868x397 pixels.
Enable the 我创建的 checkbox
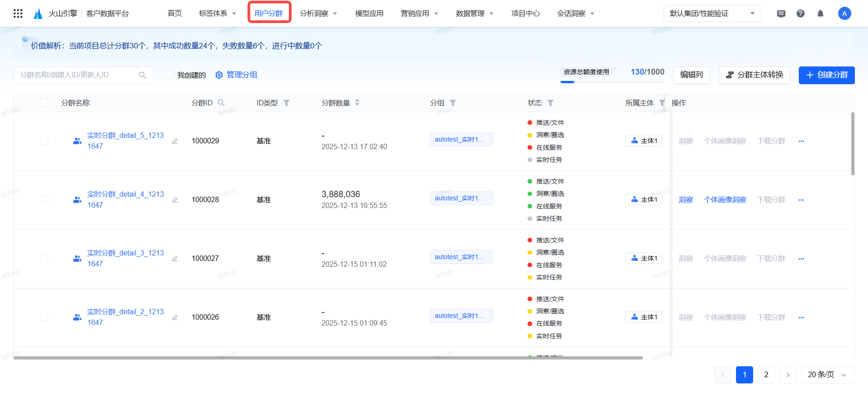click(169, 75)
